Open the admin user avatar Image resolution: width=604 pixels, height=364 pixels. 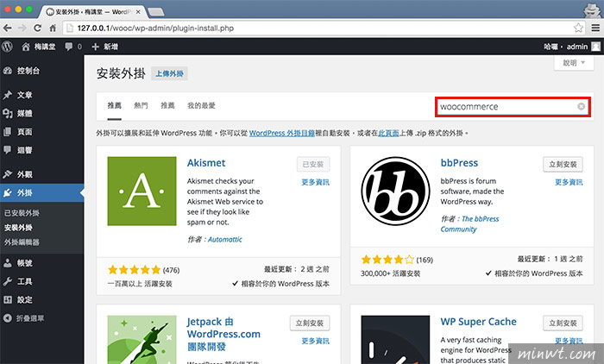(x=595, y=47)
